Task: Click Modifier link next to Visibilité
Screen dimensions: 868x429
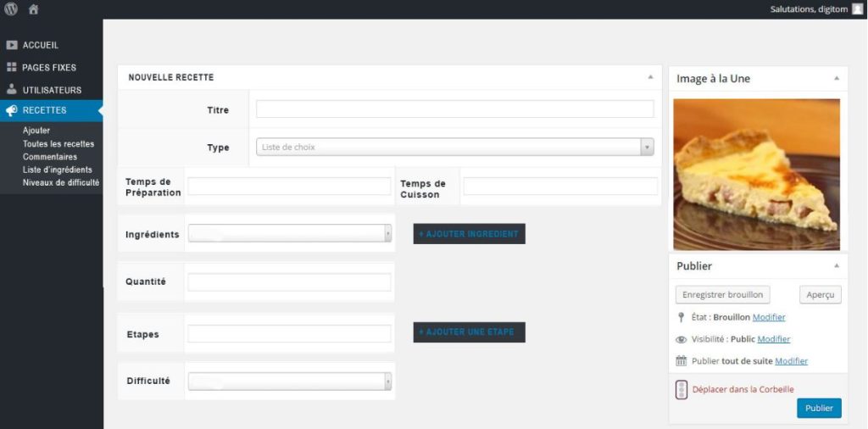Action: [773, 339]
